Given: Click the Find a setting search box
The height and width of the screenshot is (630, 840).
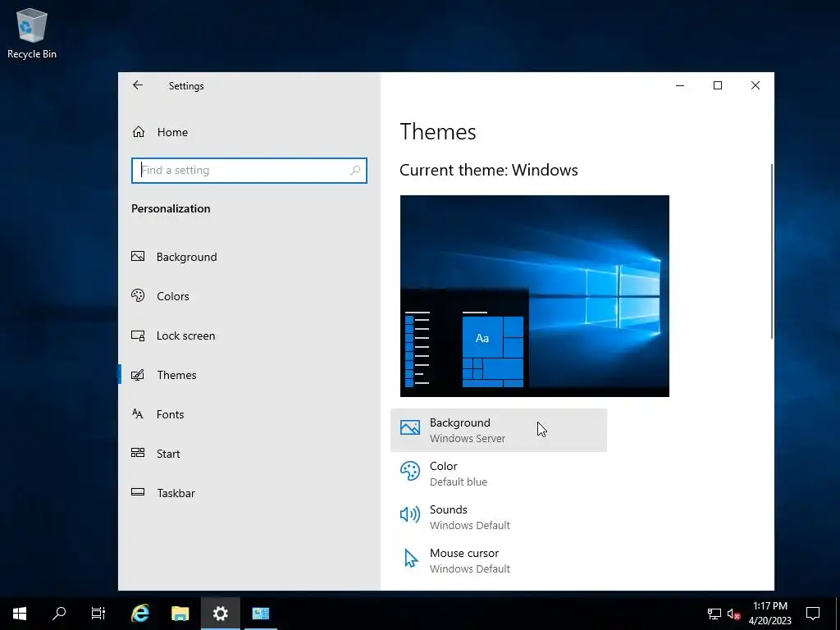Looking at the screenshot, I should tap(249, 171).
